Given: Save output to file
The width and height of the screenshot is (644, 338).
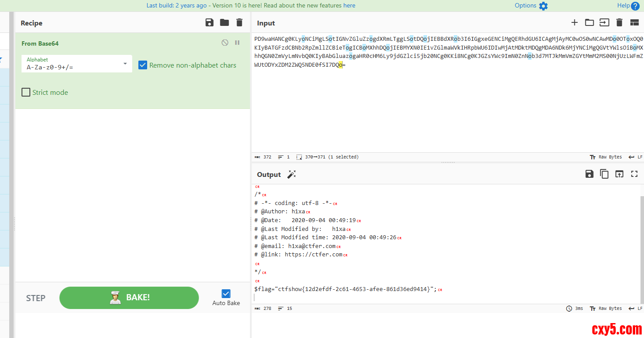Looking at the screenshot, I should click(x=590, y=174).
